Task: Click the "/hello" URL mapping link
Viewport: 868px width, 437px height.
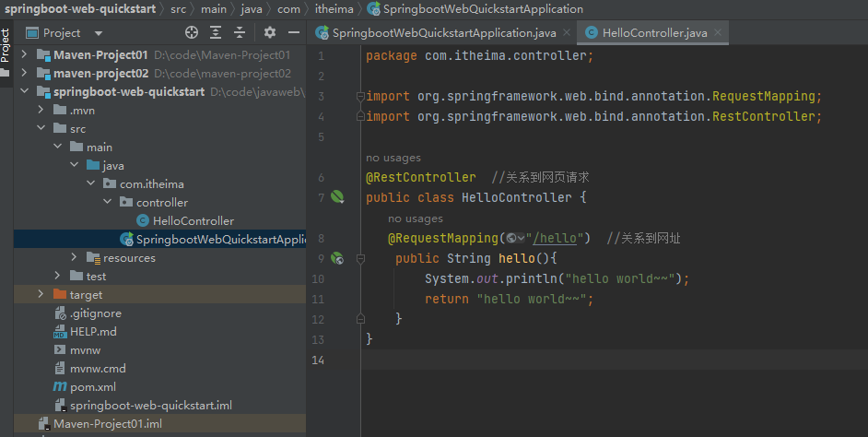Action: pos(555,238)
